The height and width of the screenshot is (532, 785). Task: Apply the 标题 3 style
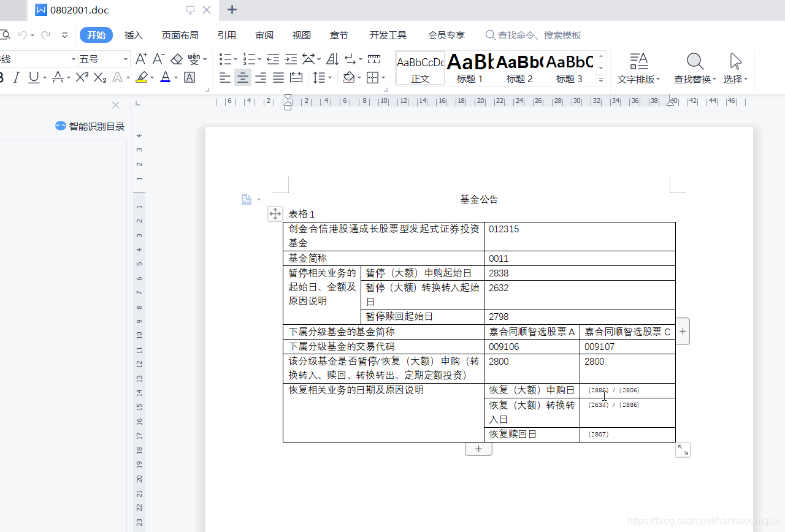[569, 68]
